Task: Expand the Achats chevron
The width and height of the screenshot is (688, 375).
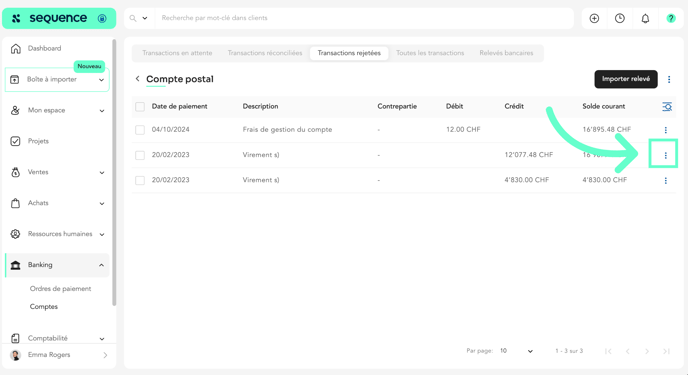Action: [102, 204]
